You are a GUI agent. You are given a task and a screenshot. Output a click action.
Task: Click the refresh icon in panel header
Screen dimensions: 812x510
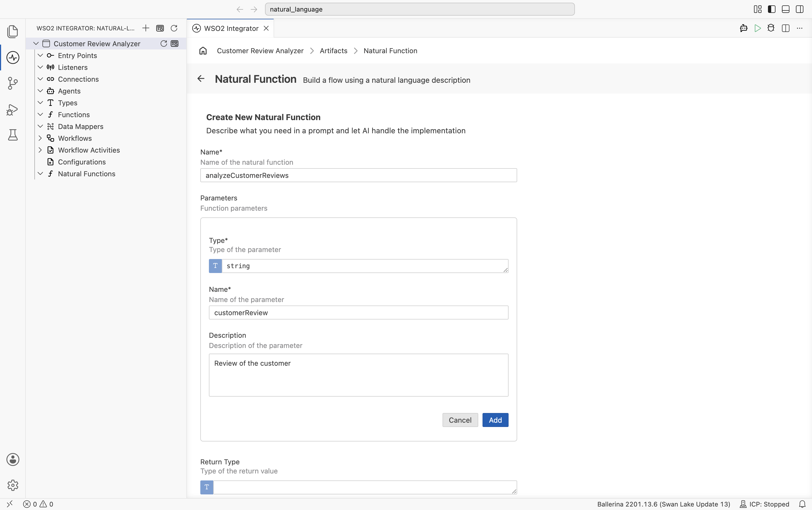pos(174,28)
